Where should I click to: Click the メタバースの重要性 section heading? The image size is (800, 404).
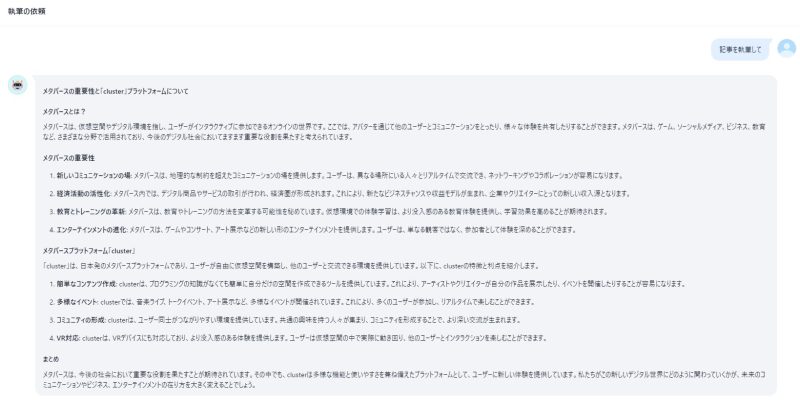point(68,158)
